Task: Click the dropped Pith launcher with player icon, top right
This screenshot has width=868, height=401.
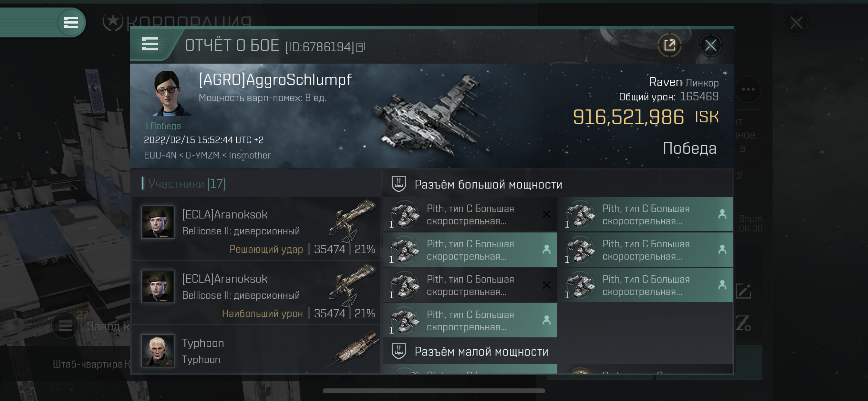Action: pyautogui.click(x=645, y=214)
